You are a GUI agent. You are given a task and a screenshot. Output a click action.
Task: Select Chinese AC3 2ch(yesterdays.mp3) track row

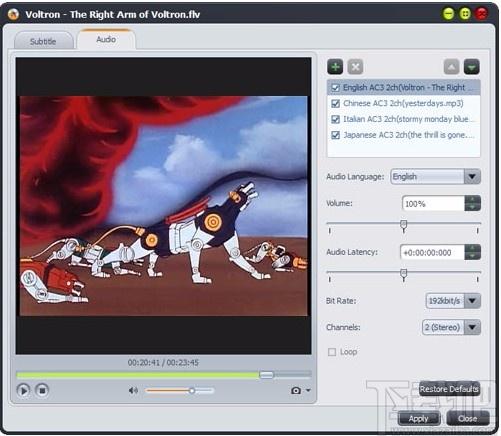coord(404,103)
